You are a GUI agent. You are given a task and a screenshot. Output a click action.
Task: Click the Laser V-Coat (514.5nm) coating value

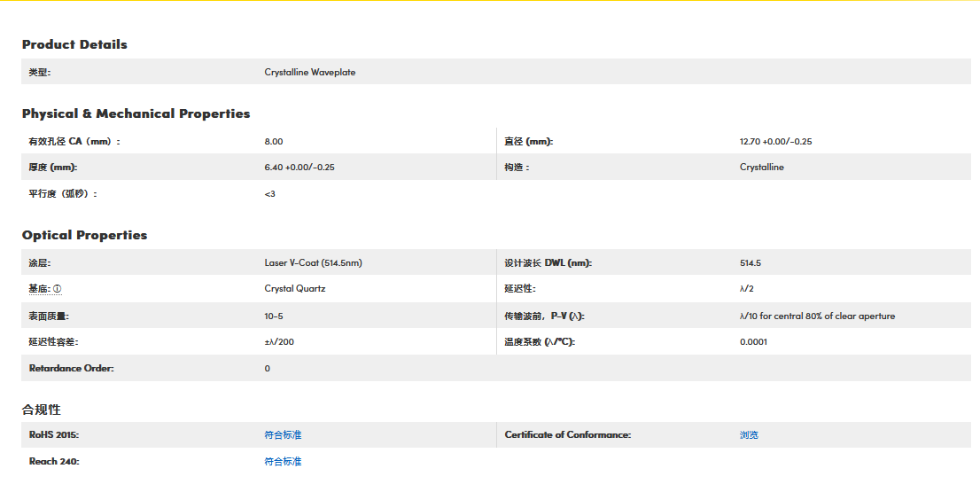click(x=313, y=263)
